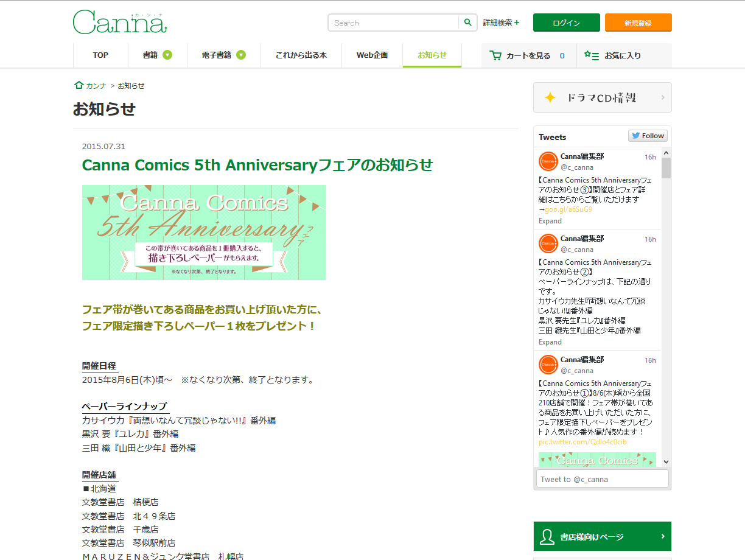Click the 新規登録 button

(638, 23)
